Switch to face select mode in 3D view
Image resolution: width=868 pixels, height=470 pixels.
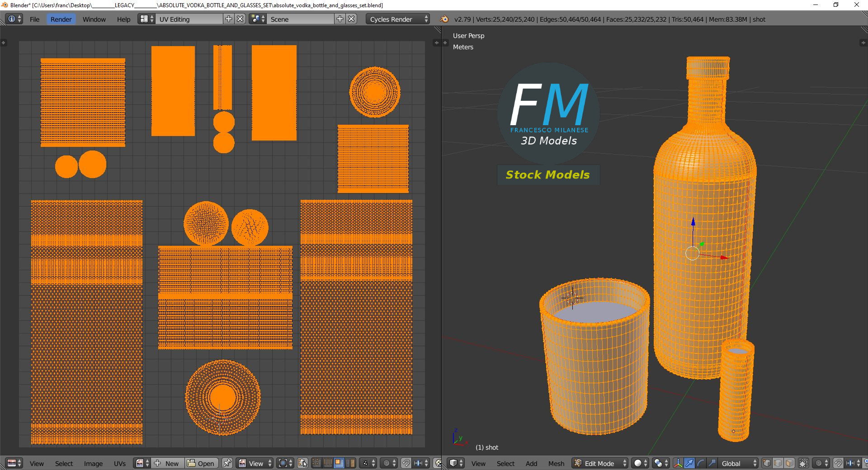coord(789,463)
